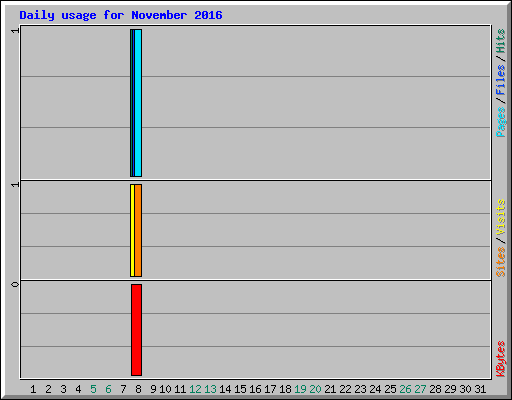The image size is (512, 400).
Task: Click the '1' scale value of the top chart
Action: tap(15, 31)
